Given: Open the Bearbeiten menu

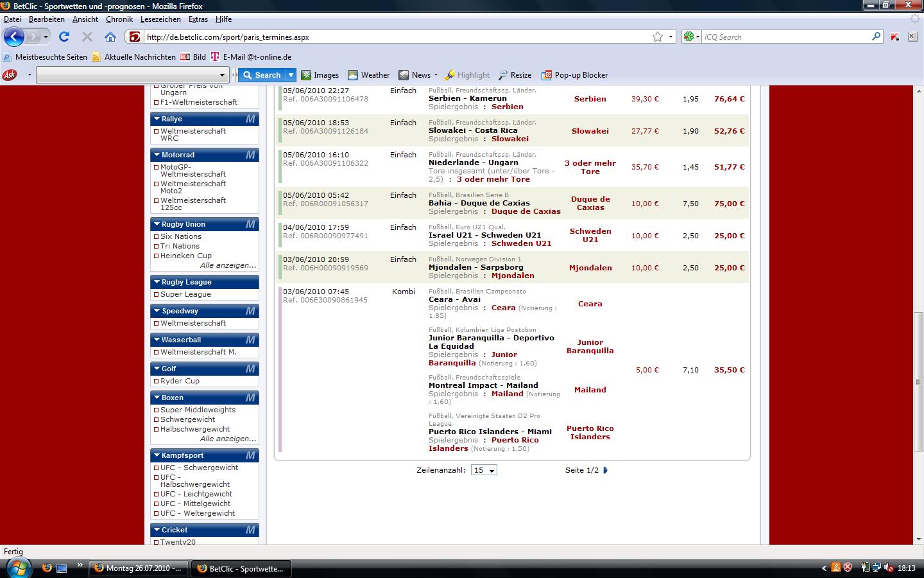Looking at the screenshot, I should 46,19.
